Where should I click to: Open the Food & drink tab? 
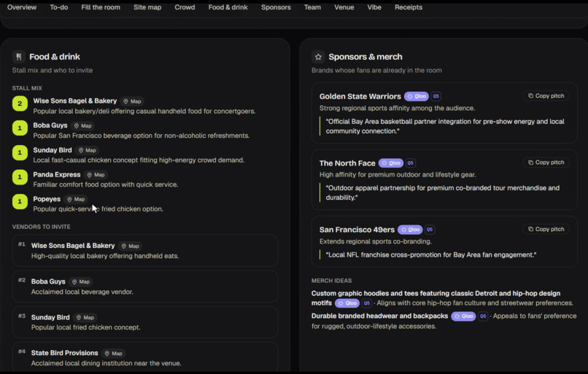(228, 7)
